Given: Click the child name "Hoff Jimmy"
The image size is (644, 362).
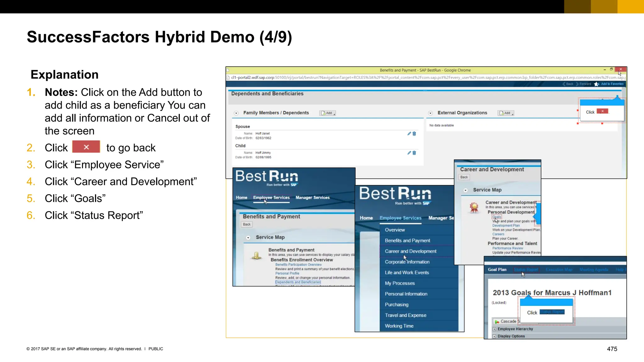Looking at the screenshot, I should (x=263, y=153).
